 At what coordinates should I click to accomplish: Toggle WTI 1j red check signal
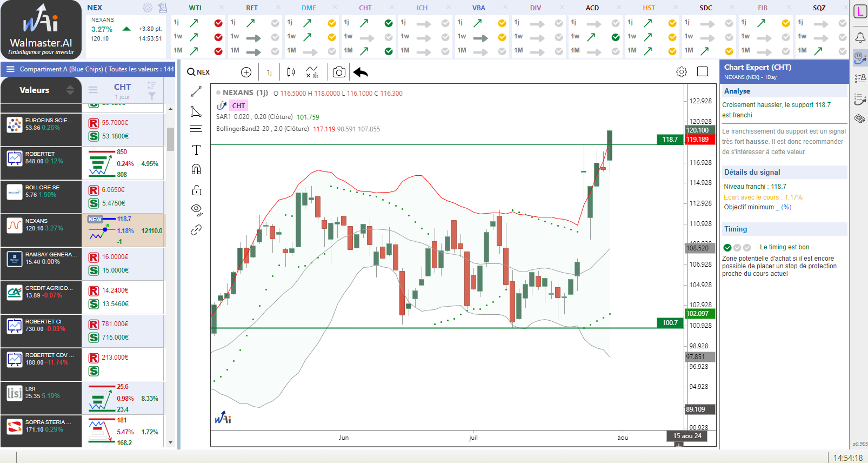click(x=218, y=23)
